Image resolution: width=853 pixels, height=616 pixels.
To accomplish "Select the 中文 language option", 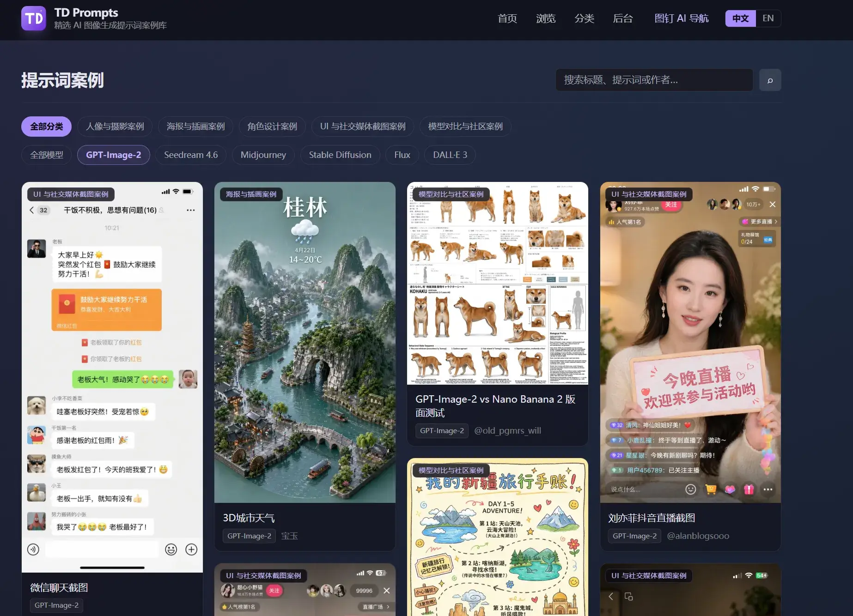I will pos(740,18).
